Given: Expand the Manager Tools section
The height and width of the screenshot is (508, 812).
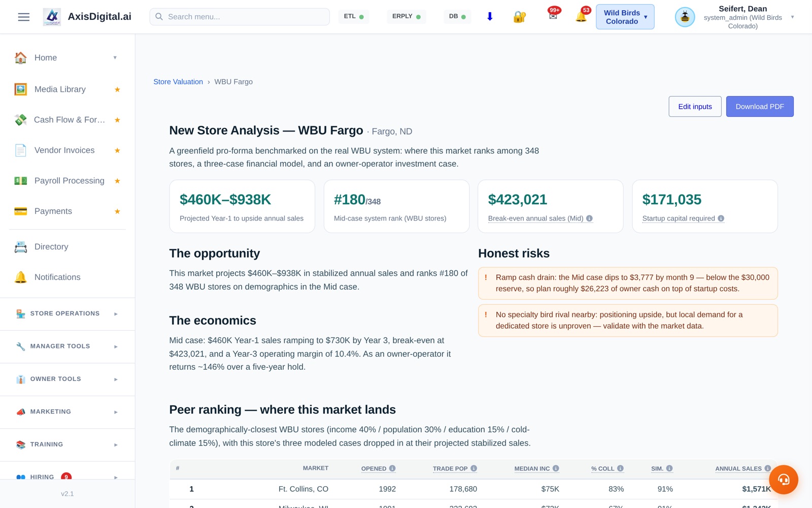Looking at the screenshot, I should [x=116, y=346].
